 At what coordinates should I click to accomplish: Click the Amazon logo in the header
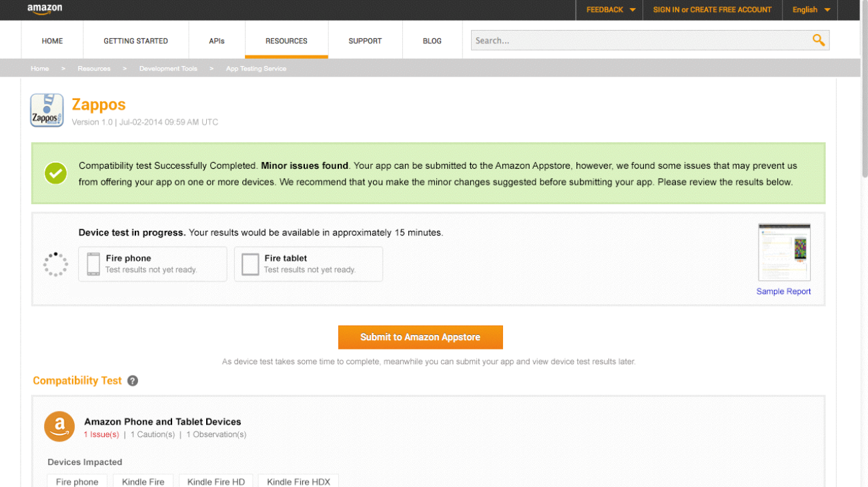[x=45, y=9]
